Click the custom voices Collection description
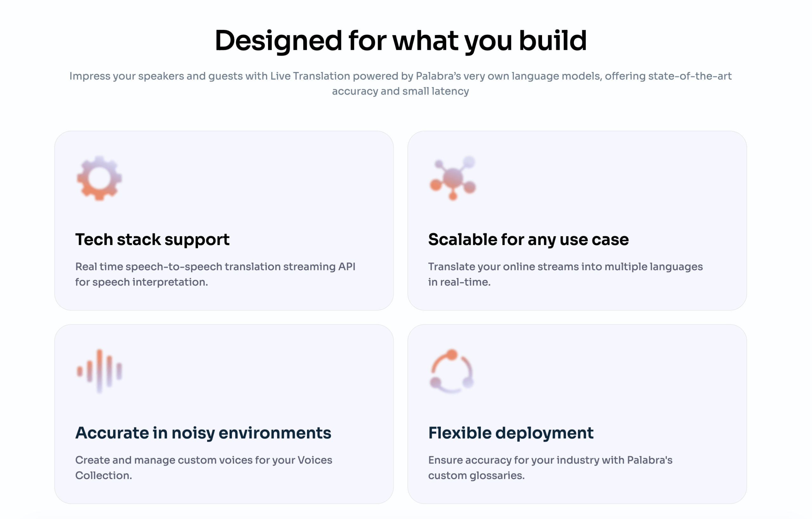Image resolution: width=812 pixels, height=519 pixels. coord(204,468)
